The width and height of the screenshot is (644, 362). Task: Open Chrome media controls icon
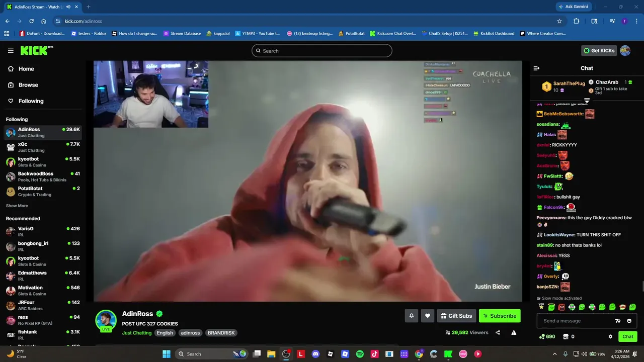[x=612, y=21]
